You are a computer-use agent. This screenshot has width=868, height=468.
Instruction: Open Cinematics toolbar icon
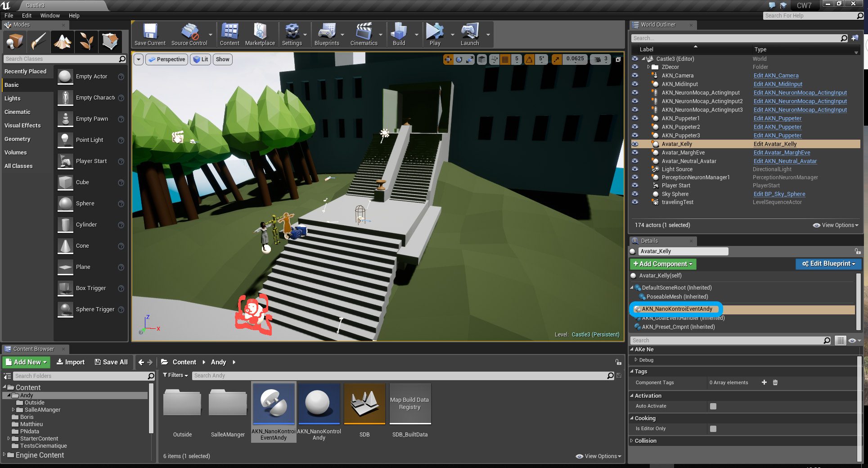(364, 35)
